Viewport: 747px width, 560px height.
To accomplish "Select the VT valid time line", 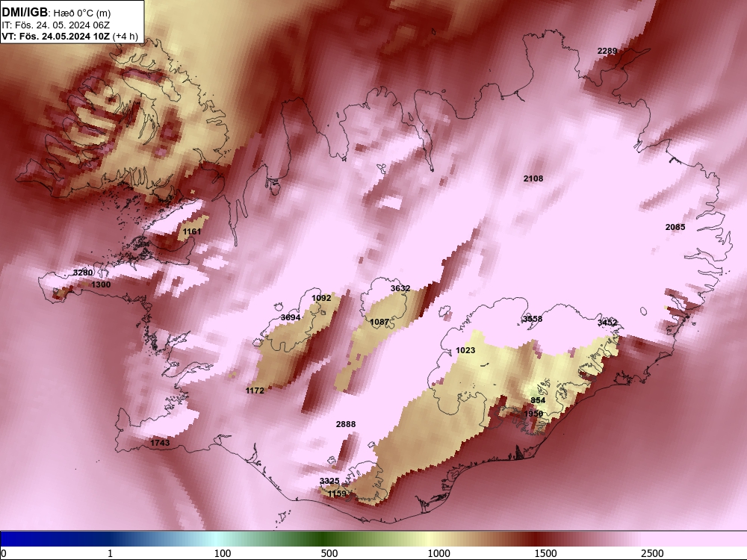I will [x=69, y=37].
